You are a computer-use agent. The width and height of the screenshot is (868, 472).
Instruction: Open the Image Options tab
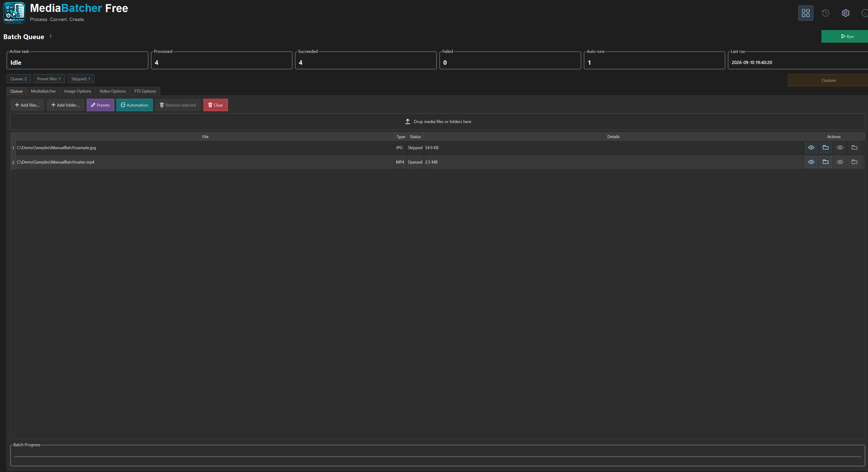[78, 91]
